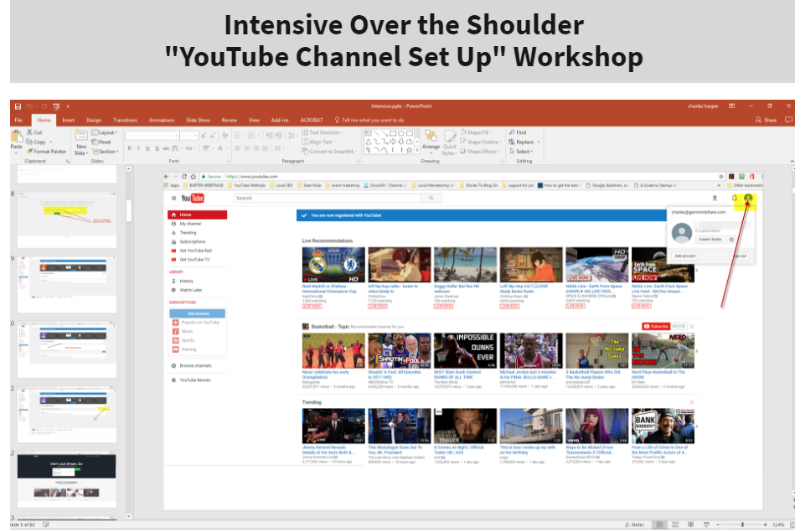Open the Customize Quick Access Toolbar dropdown
The image size is (795, 532).
[x=68, y=106]
